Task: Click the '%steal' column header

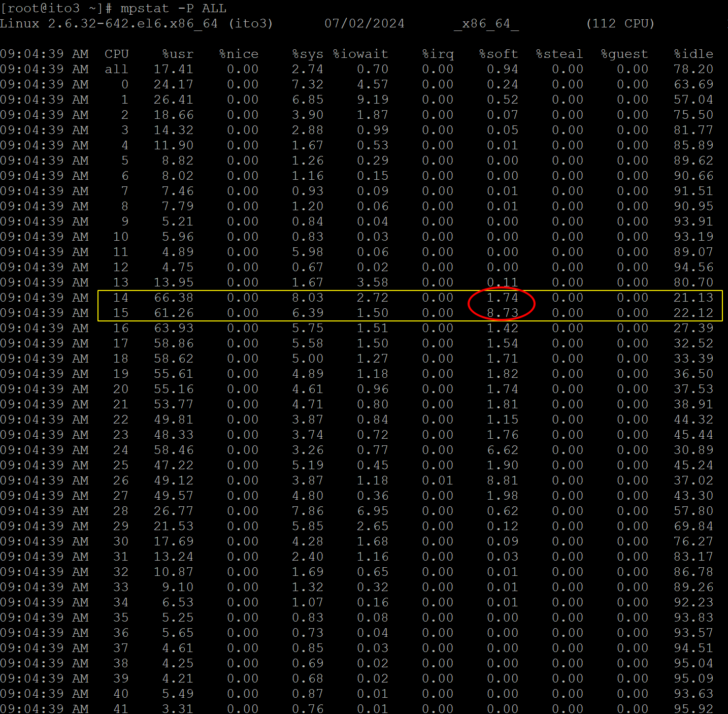Action: (x=559, y=54)
